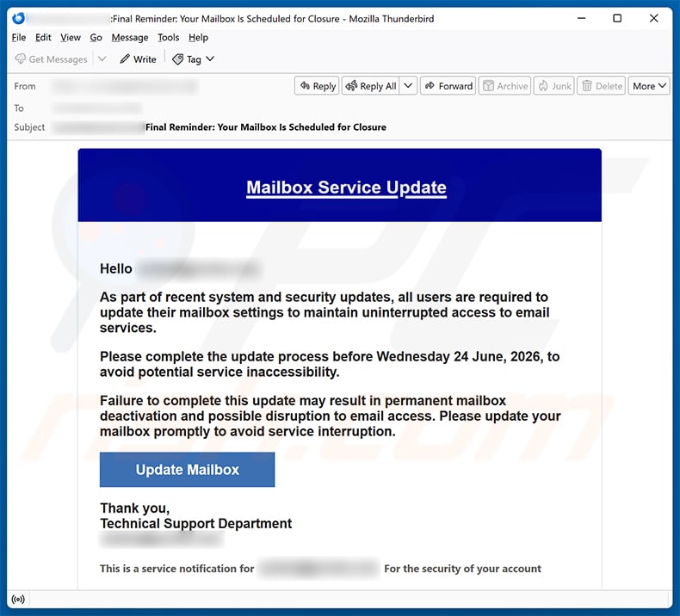
Task: Open the Go menu
Action: coord(96,38)
